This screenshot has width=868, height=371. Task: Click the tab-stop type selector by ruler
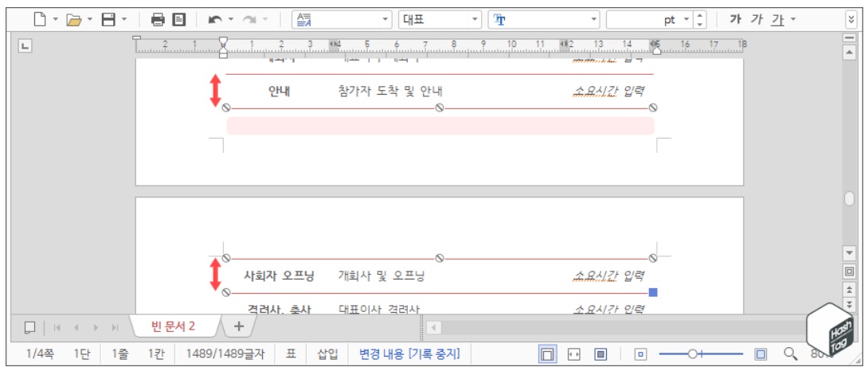coord(25,46)
